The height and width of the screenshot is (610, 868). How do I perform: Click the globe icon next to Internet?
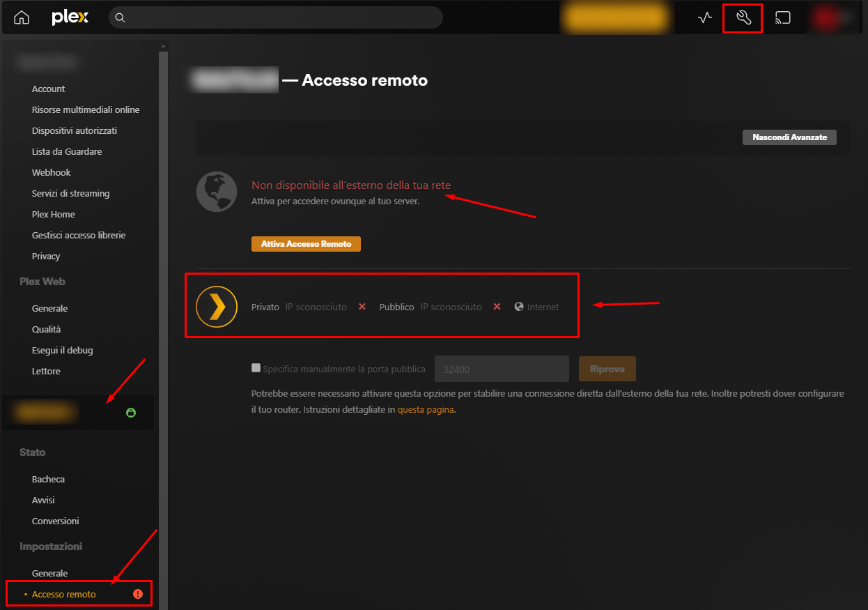(x=518, y=307)
